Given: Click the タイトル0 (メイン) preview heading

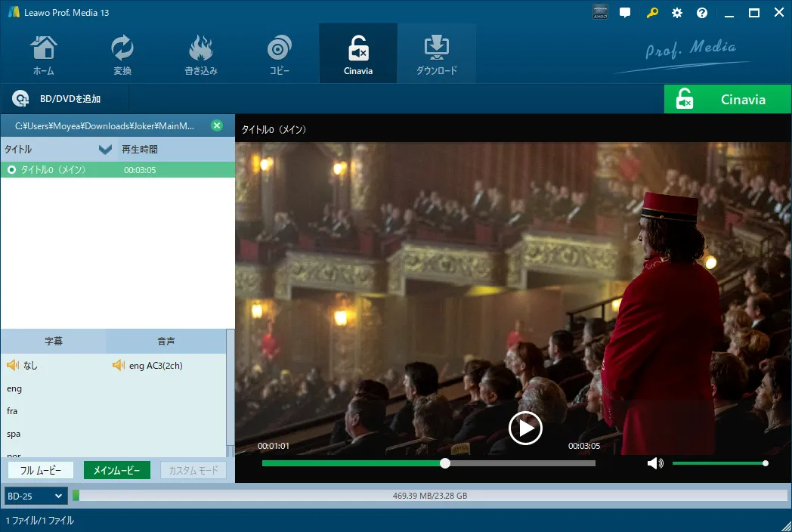Looking at the screenshot, I should point(274,130).
